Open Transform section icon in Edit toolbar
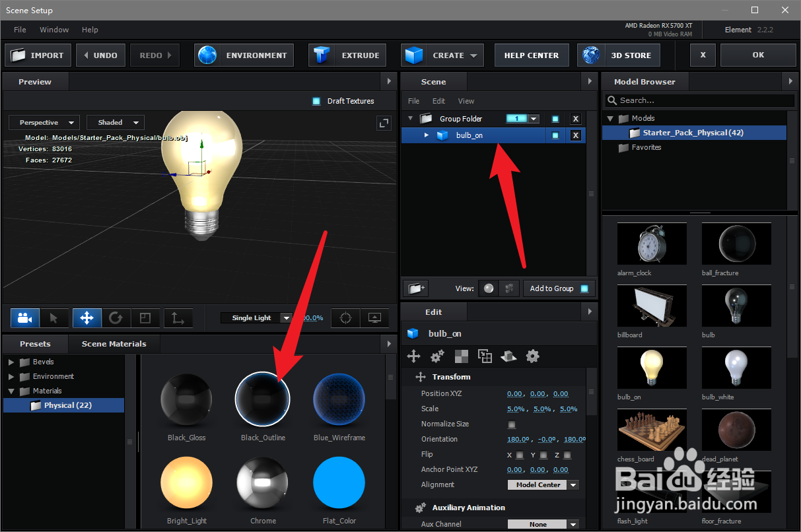Screen dimensions: 801x532 413,356
